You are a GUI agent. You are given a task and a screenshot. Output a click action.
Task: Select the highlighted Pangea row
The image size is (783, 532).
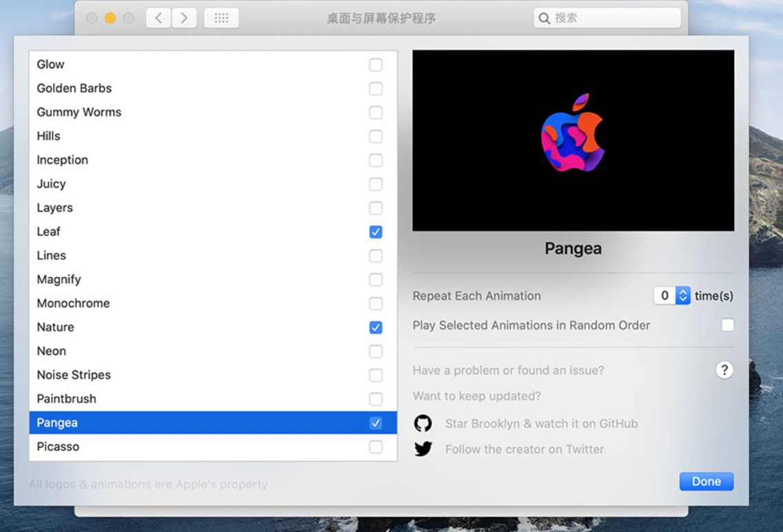pyautogui.click(x=213, y=422)
